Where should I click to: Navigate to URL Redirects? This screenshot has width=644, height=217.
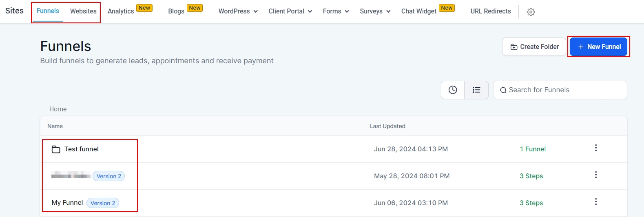tap(491, 11)
